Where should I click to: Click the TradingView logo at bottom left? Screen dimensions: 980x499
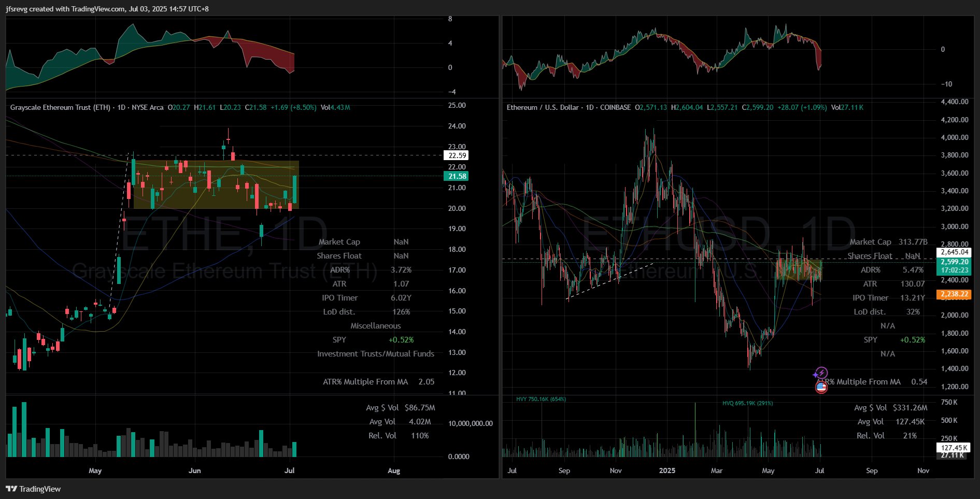(x=33, y=489)
